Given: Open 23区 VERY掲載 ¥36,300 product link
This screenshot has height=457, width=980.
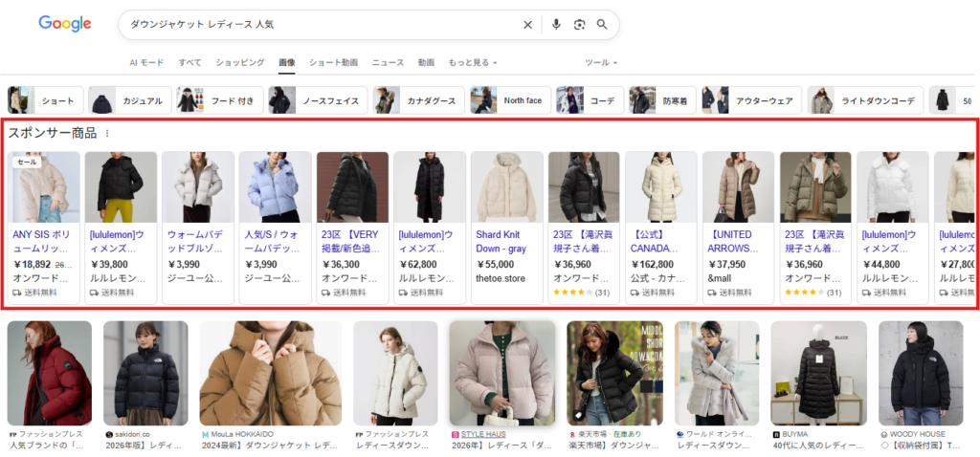Looking at the screenshot, I should tap(351, 241).
